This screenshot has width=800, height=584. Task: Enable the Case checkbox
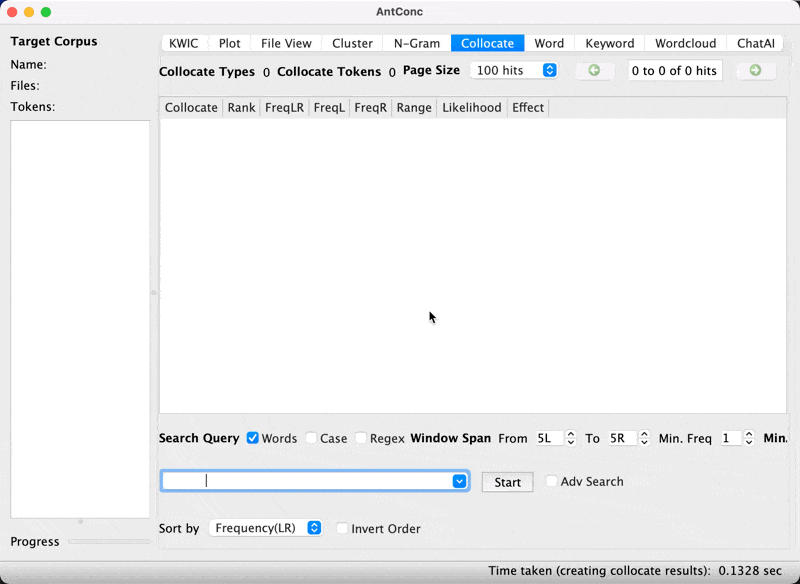[311, 438]
